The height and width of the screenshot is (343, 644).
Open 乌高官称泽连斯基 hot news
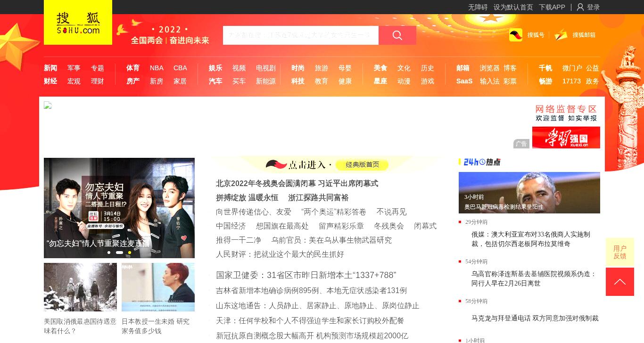tap(534, 278)
